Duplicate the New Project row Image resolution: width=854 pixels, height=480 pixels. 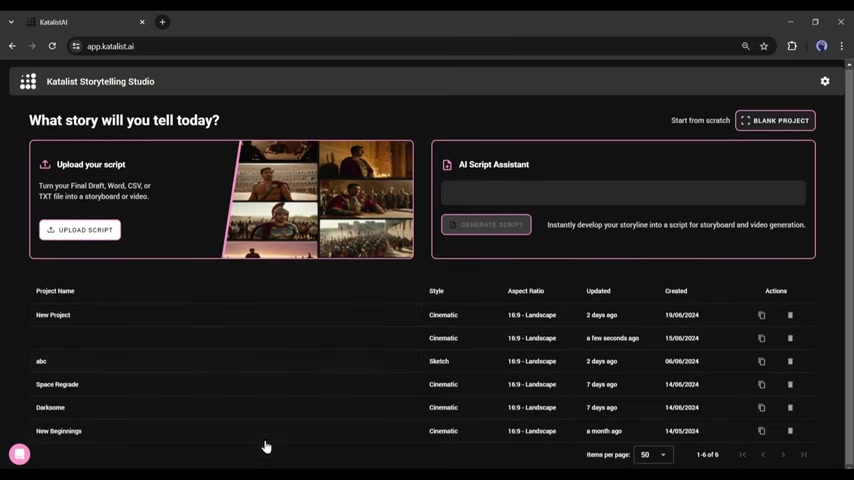click(761, 315)
